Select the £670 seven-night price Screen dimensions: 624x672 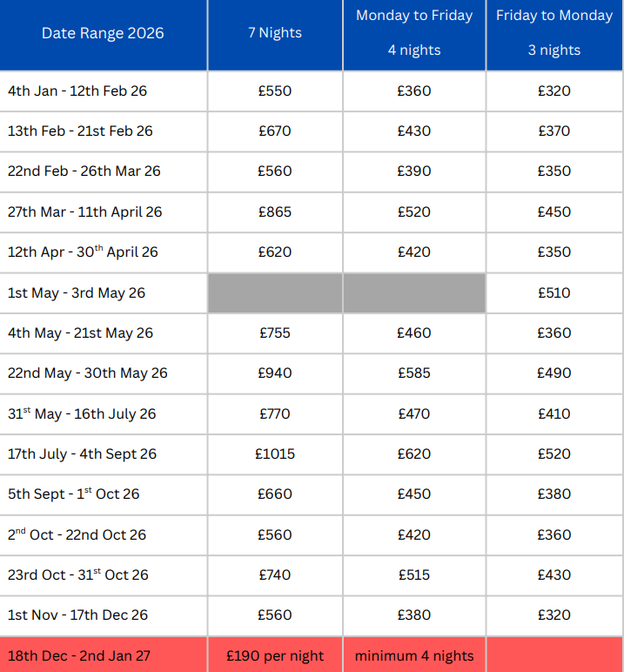point(275,131)
